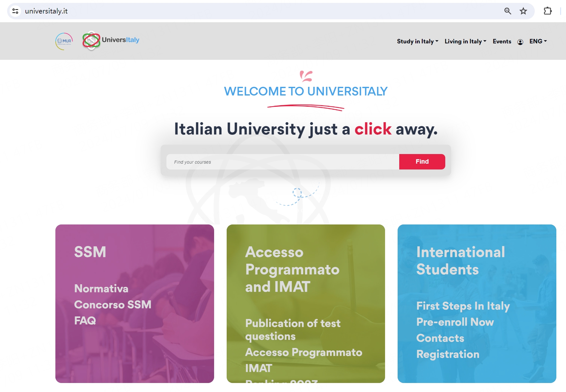This screenshot has height=392, width=566.
Task: Click the UniversItaly logo
Action: pos(111,41)
